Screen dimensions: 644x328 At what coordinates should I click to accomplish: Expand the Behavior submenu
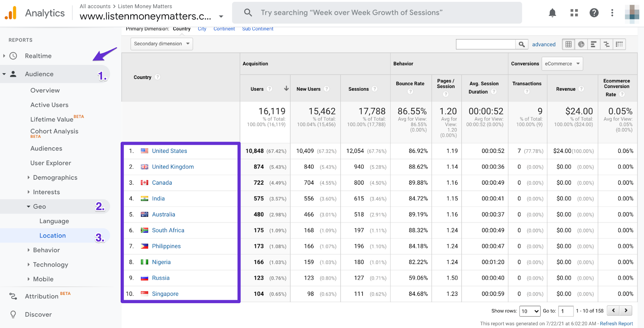pyautogui.click(x=29, y=250)
